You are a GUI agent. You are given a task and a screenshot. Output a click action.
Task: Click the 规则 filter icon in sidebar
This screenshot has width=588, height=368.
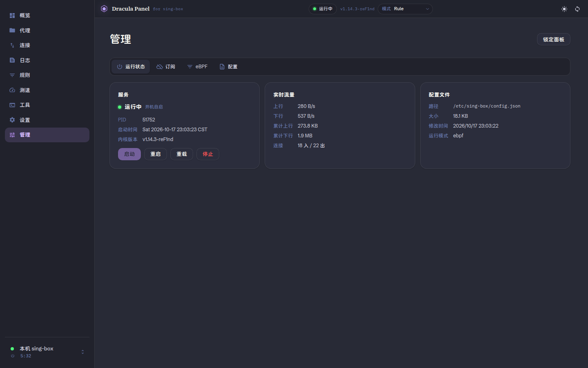(x=12, y=75)
